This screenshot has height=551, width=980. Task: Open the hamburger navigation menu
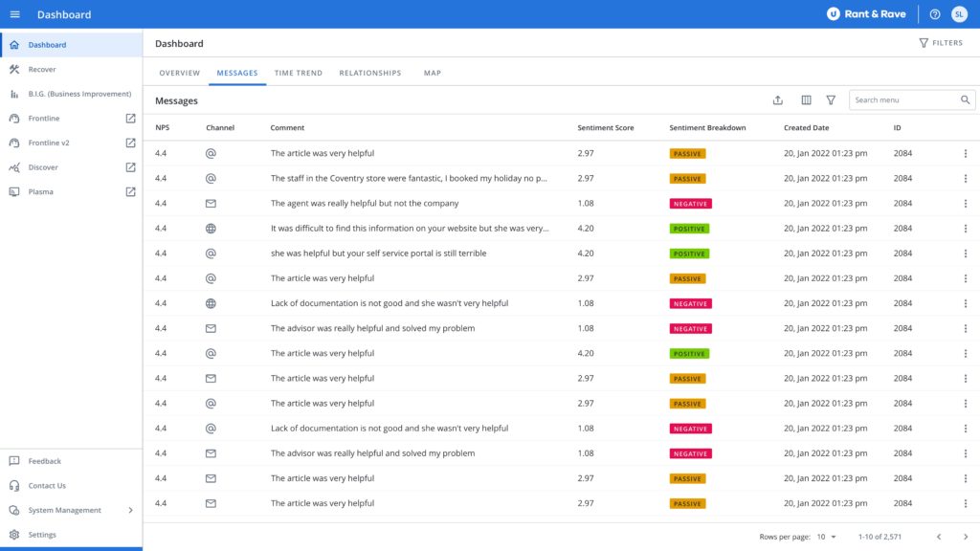[15, 14]
